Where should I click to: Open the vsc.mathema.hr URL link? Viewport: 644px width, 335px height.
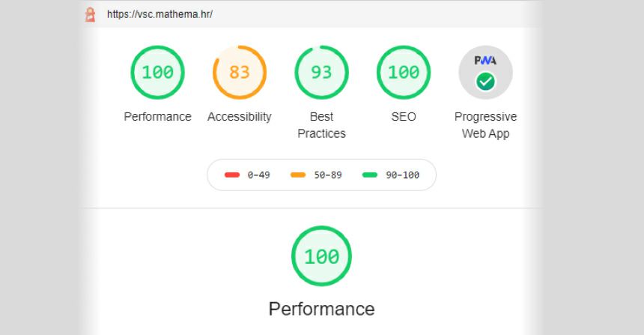pyautogui.click(x=160, y=14)
